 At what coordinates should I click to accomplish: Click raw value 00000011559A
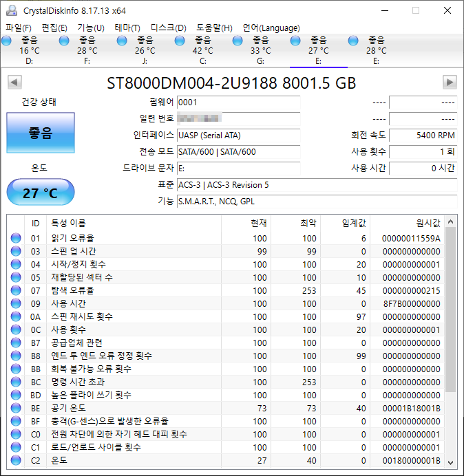coord(411,238)
